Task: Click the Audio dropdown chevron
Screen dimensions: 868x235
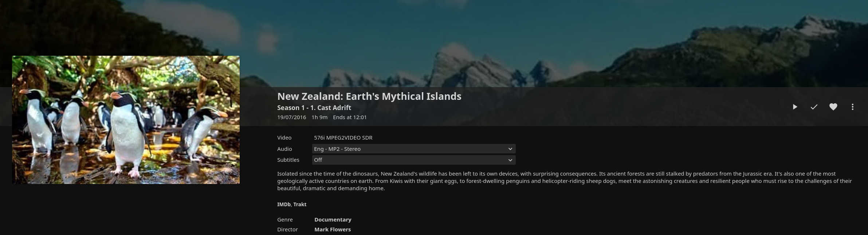Action: click(511, 149)
